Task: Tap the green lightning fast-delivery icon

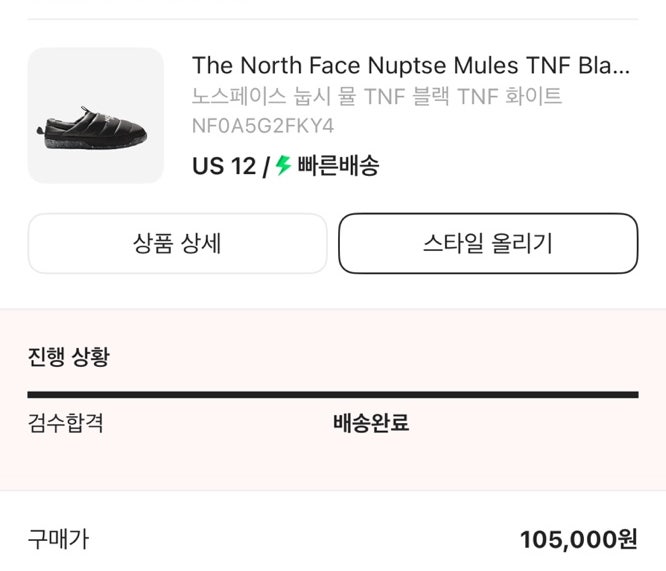Action: [283, 166]
